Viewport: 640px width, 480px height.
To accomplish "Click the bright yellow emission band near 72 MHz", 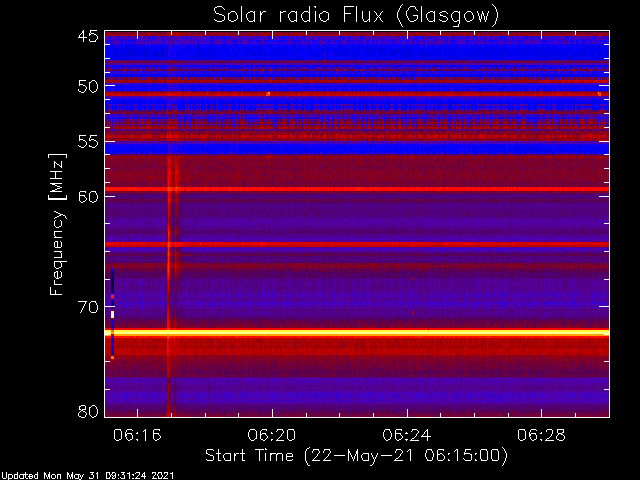I will [357, 333].
